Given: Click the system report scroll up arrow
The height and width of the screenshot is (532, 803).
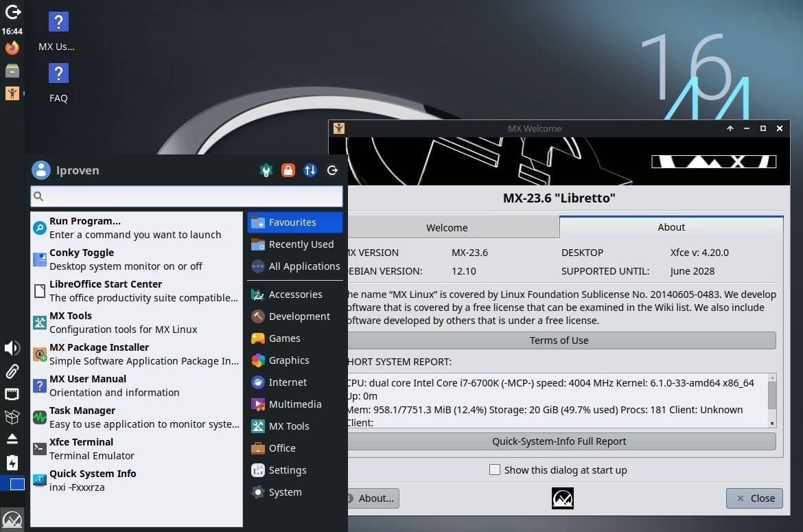Looking at the screenshot, I should click(x=772, y=378).
